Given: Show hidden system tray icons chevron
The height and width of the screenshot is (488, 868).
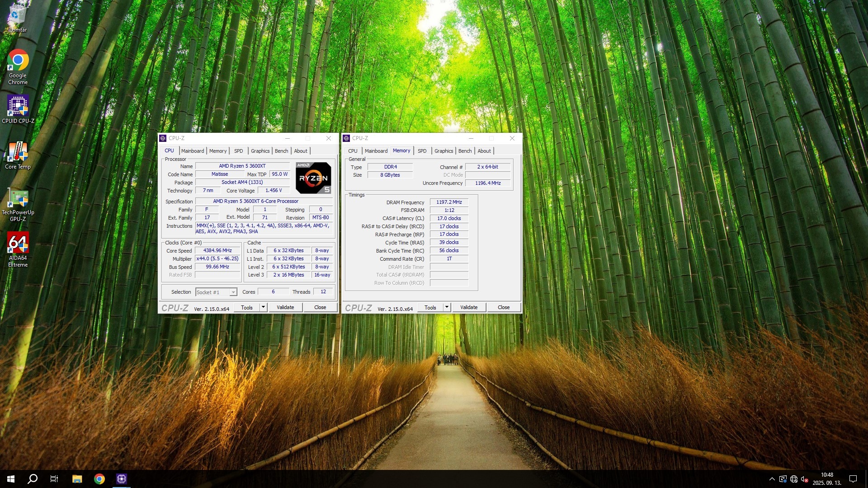Looking at the screenshot, I should pos(772,479).
